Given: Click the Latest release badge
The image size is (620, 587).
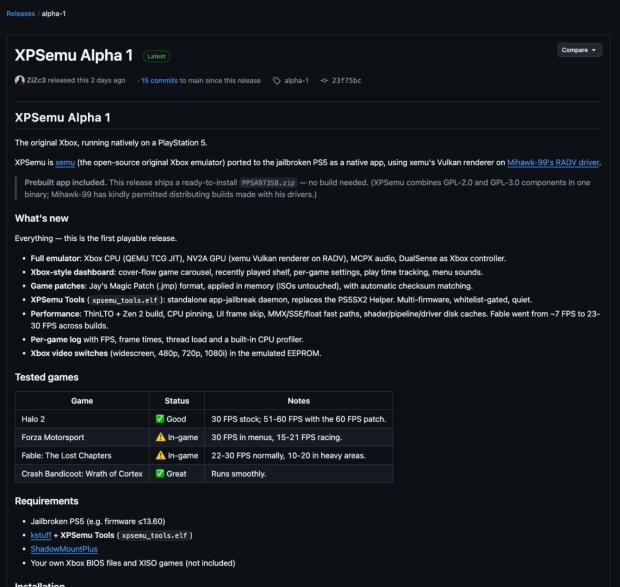Looking at the screenshot, I should tap(156, 57).
